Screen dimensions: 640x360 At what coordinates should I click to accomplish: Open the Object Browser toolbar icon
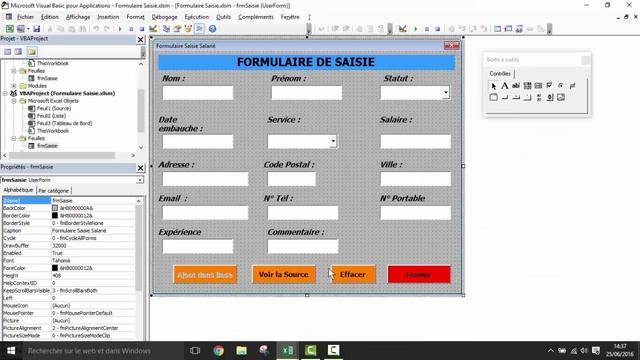click(x=188, y=29)
